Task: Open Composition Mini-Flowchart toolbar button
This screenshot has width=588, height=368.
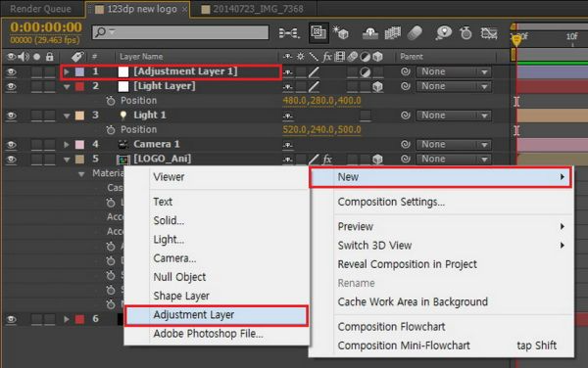Action: [289, 33]
